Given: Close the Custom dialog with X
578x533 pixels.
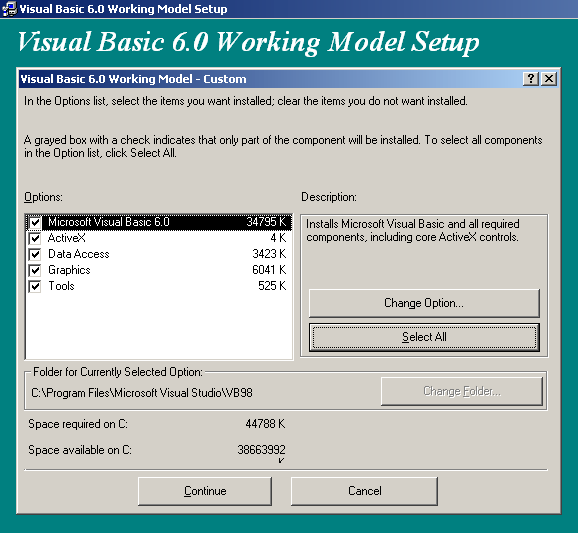Looking at the screenshot, I should (549, 79).
